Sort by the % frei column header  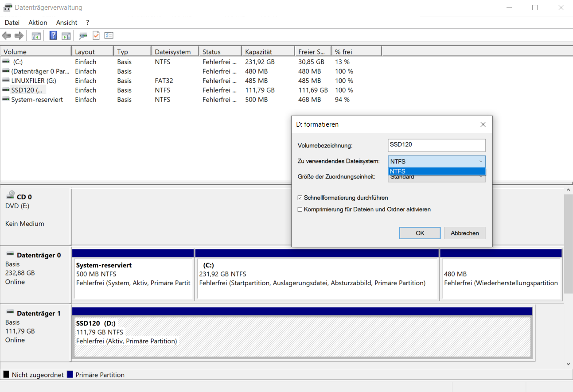(x=356, y=52)
